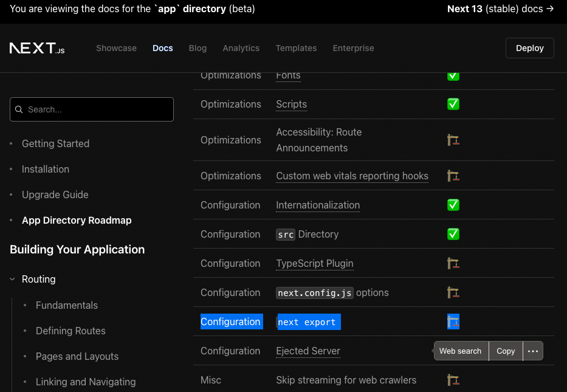Screen dimensions: 567x392
Task: Open Analytics in the top navigation
Action: 241,48
